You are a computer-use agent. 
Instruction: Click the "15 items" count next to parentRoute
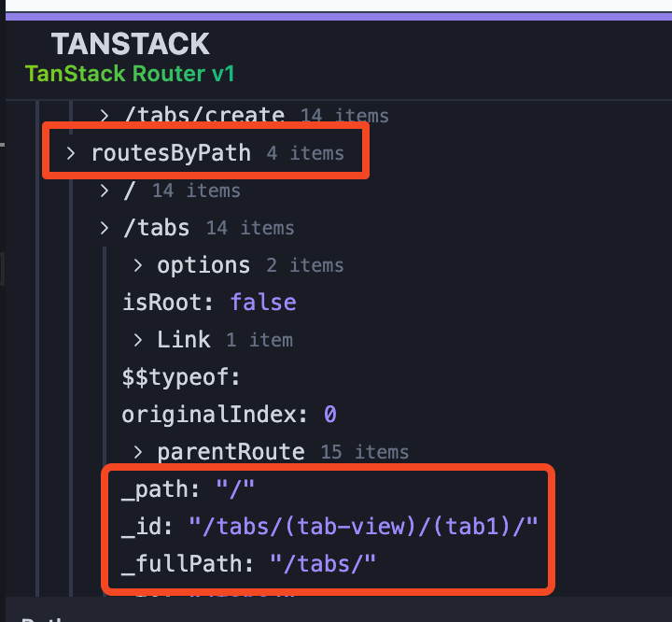tap(365, 452)
